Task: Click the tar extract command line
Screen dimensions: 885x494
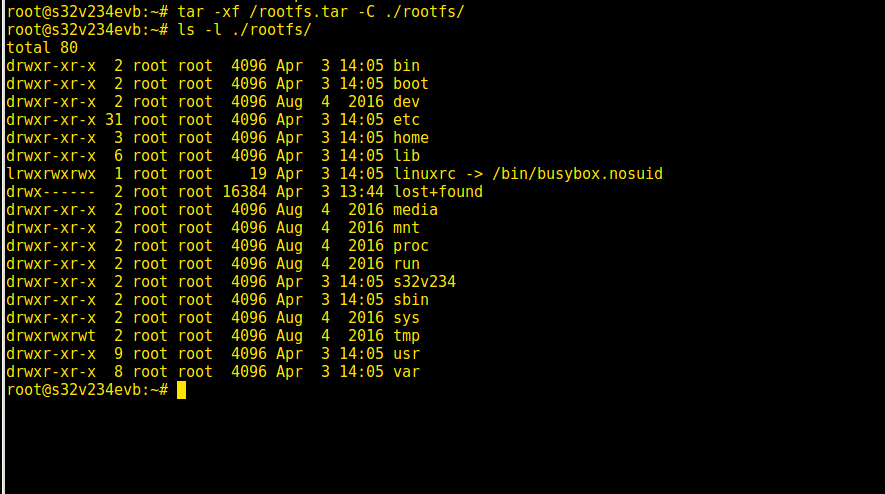Action: coord(320,12)
